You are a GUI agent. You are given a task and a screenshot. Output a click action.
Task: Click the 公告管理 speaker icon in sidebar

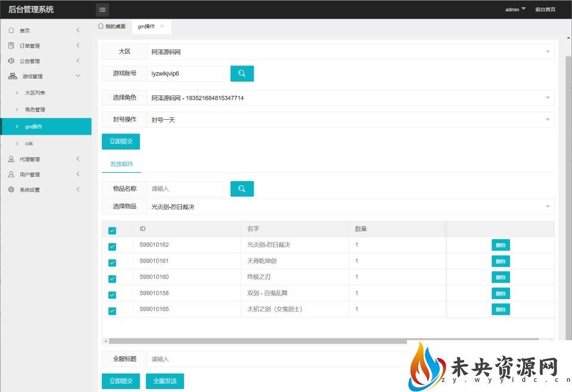11,61
